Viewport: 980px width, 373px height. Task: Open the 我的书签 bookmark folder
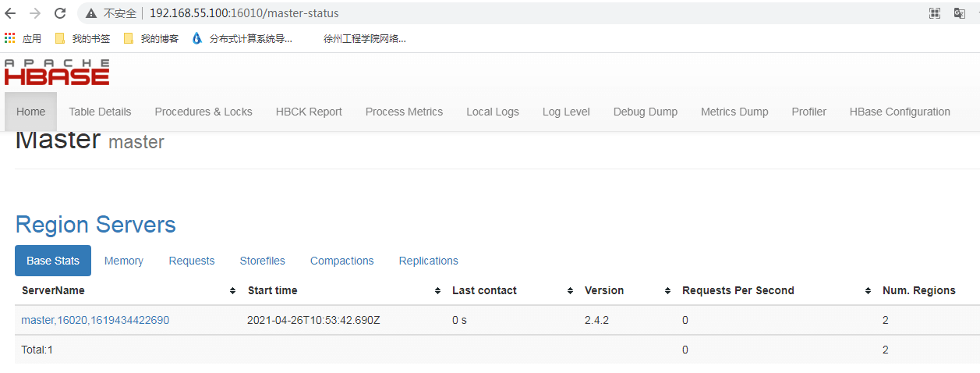(83, 38)
